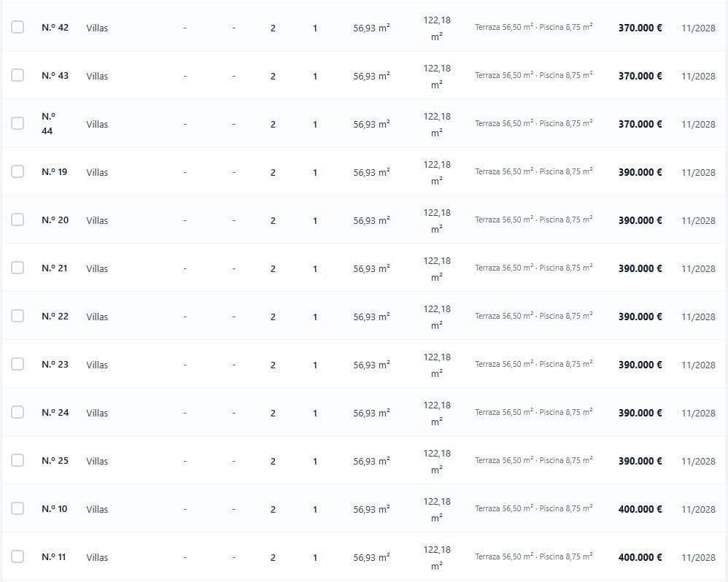Toggle the checkbox for N.º 11
The image size is (728, 582).
(18, 556)
